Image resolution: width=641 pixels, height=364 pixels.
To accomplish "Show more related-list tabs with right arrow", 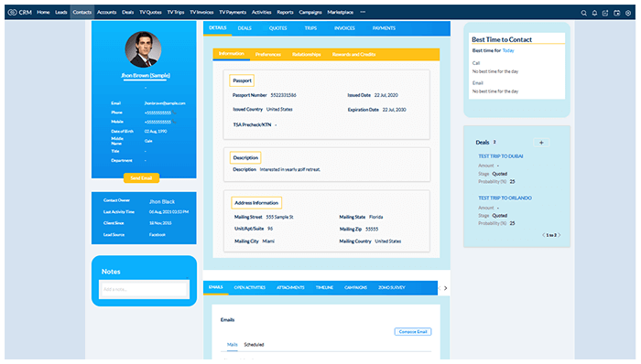I will pyautogui.click(x=446, y=288).
